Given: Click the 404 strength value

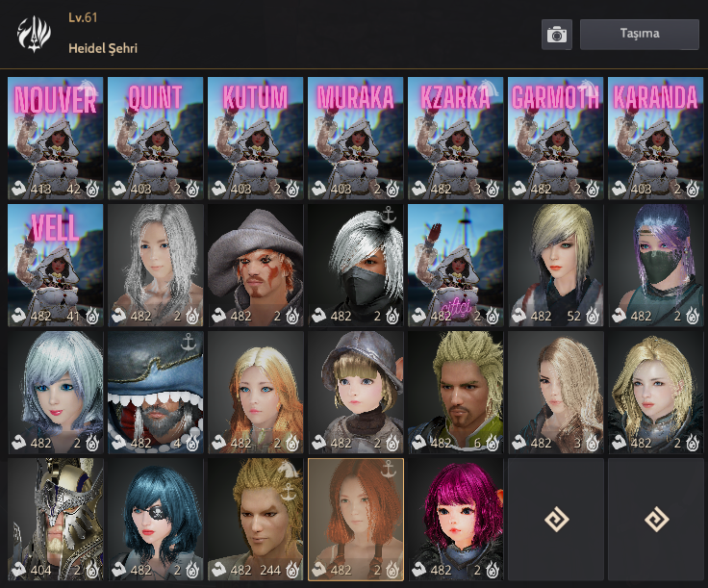Looking at the screenshot, I should click(40, 570).
